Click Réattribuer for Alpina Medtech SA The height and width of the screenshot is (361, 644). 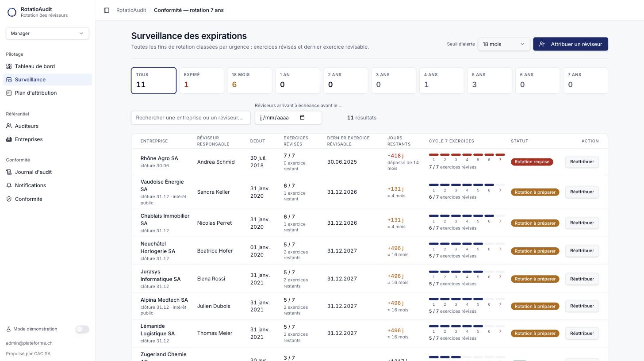582,306
